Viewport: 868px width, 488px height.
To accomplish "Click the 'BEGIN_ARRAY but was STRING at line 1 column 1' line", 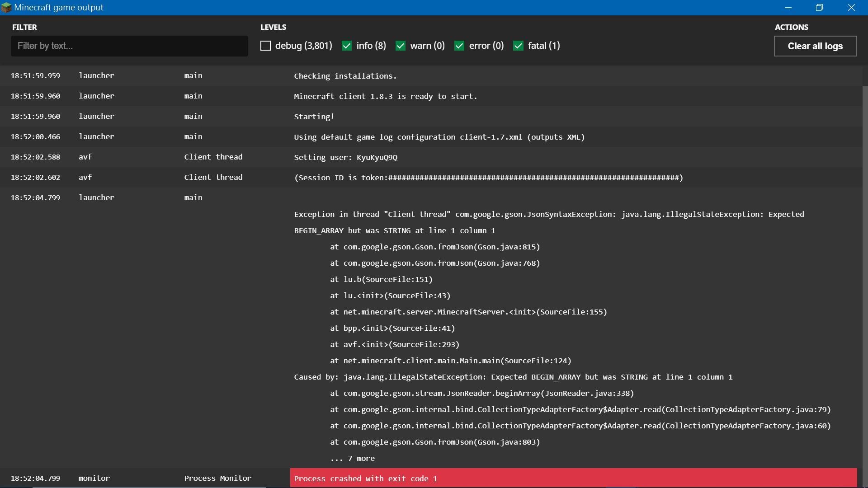I will pyautogui.click(x=395, y=230).
